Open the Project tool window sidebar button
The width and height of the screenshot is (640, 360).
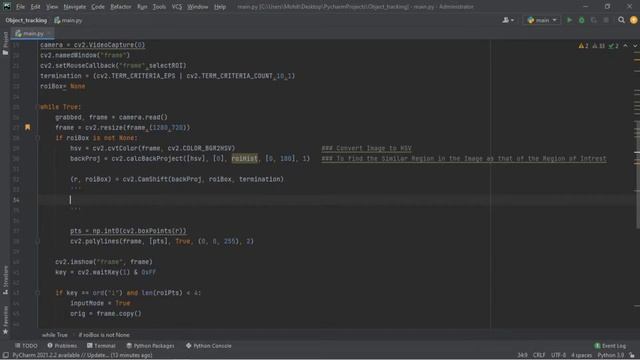(x=5, y=44)
